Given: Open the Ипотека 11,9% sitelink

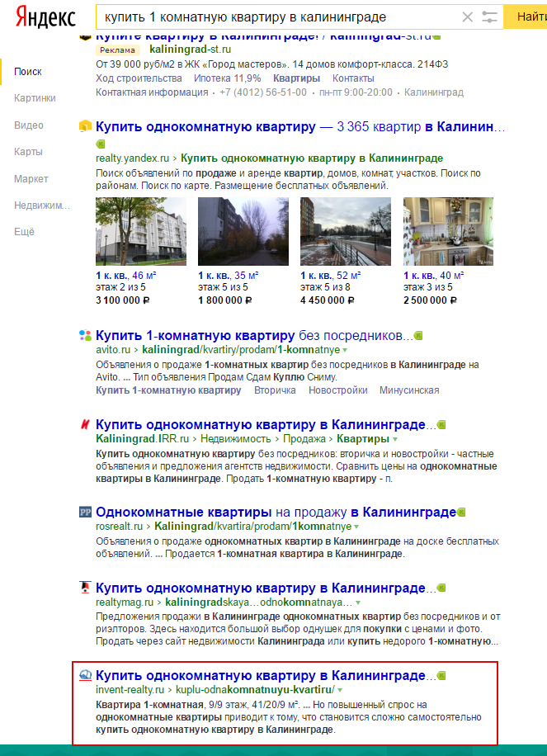Looking at the screenshot, I should 228,78.
